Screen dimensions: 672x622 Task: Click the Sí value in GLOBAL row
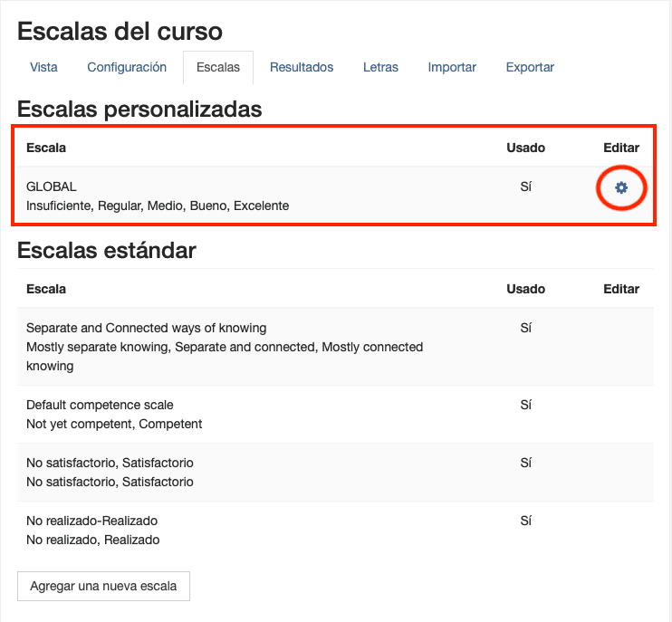click(526, 187)
